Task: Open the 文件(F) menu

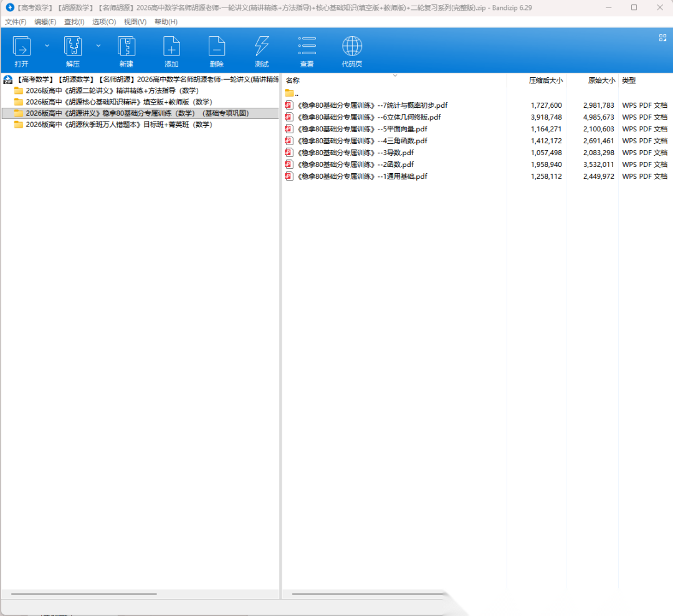Action: coord(16,22)
